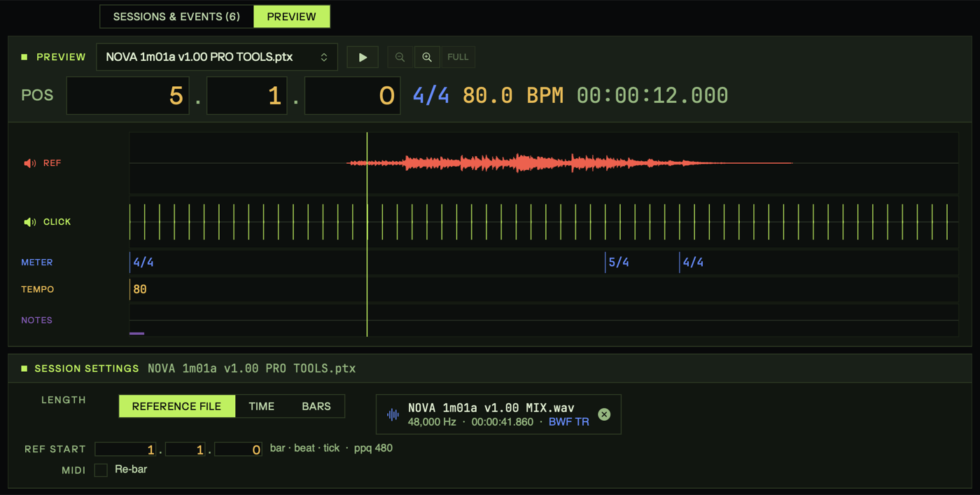Zoom out the preview timeline
Screen dimensions: 980x495
[400, 57]
